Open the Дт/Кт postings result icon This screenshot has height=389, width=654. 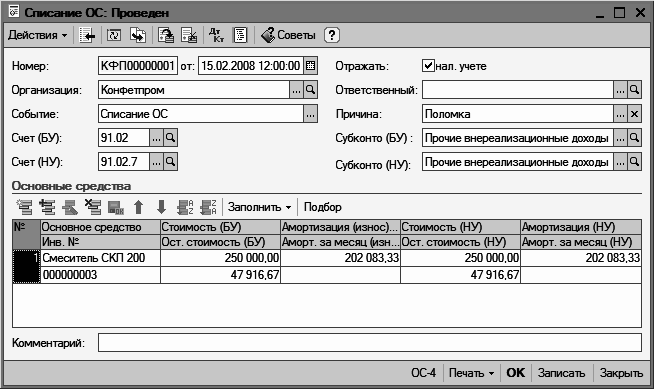pyautogui.click(x=216, y=35)
